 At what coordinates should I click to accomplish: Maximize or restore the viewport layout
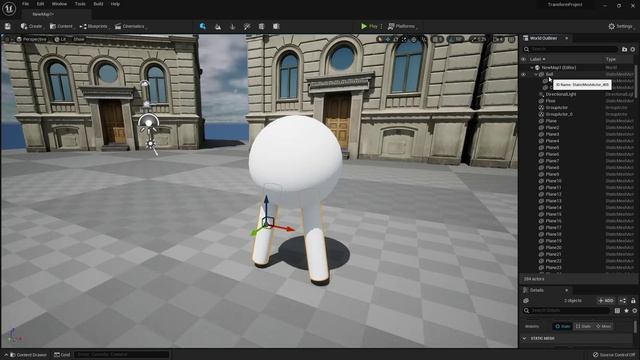click(x=511, y=39)
